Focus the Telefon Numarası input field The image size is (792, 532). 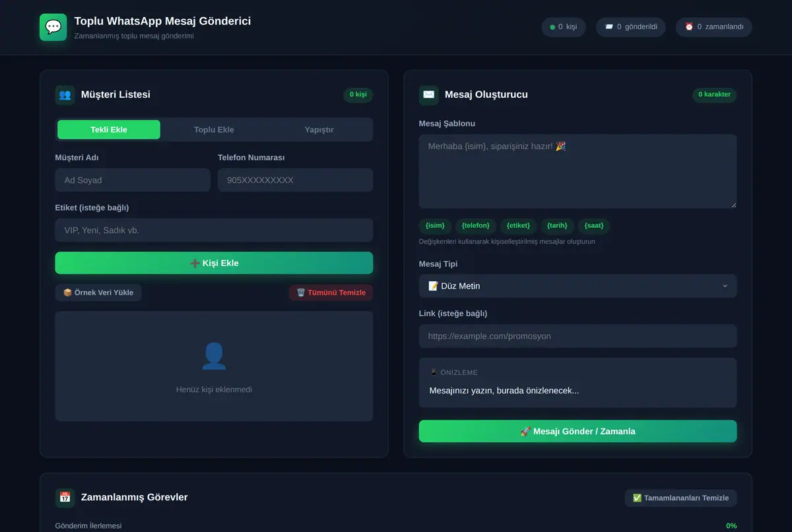295,180
